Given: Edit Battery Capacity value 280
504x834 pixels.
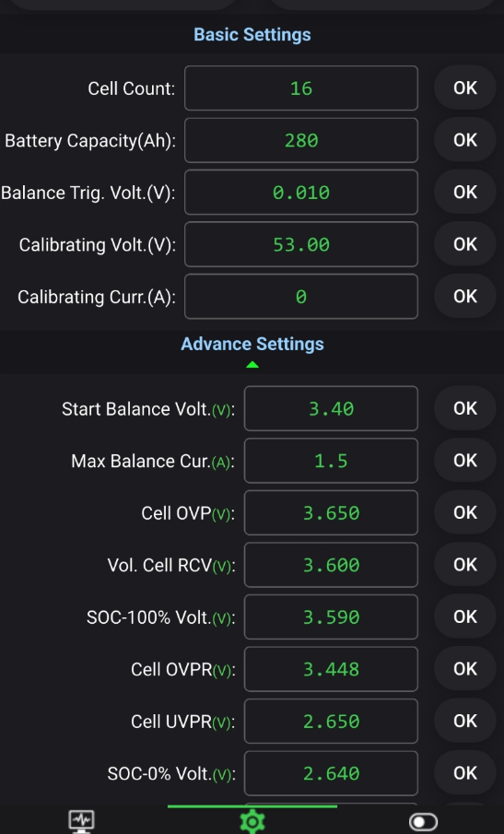Looking at the screenshot, I should [301, 140].
